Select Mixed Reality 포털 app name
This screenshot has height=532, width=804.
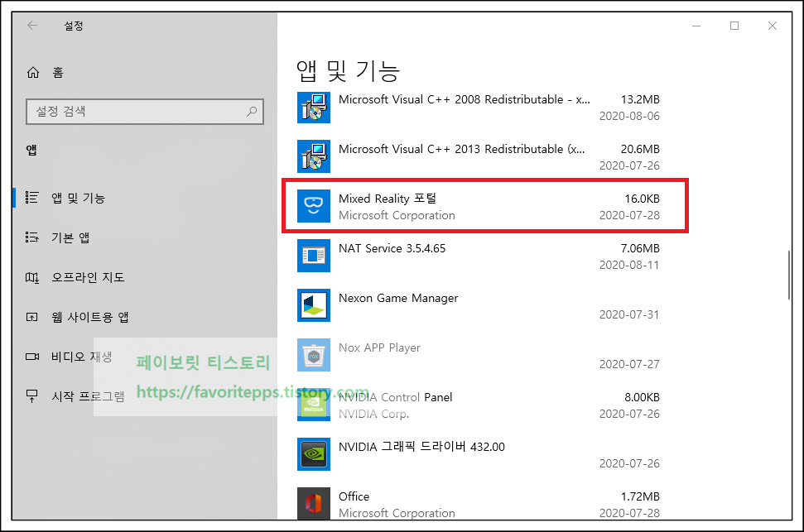(388, 199)
